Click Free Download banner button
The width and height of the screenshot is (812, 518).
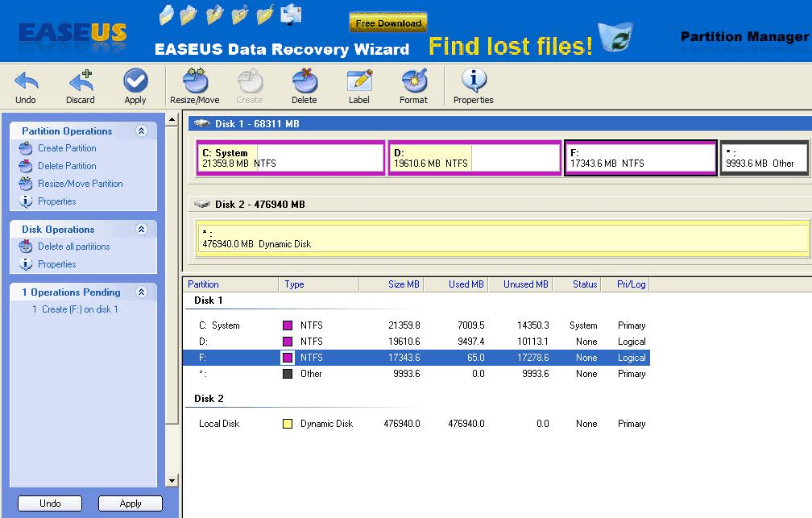pos(388,23)
